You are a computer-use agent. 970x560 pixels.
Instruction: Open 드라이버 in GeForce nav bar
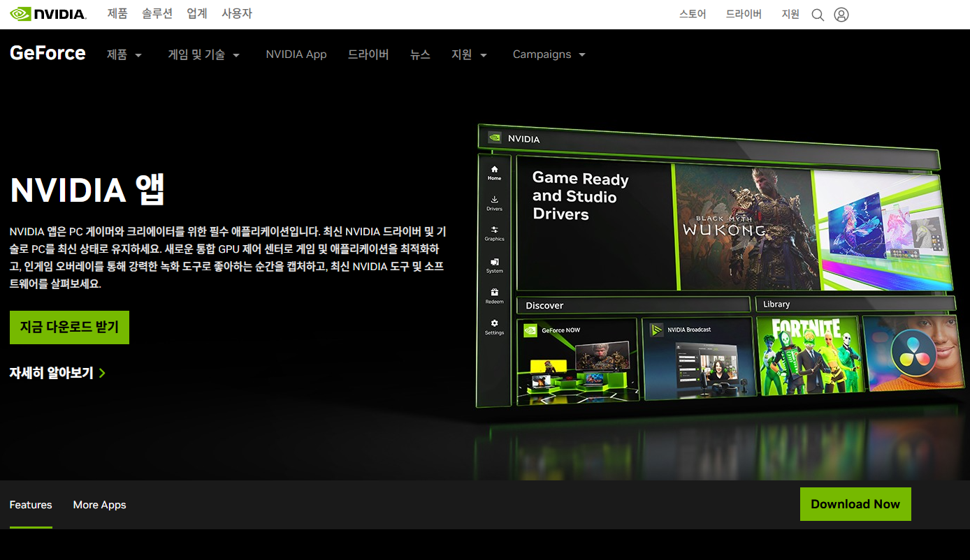tap(368, 54)
